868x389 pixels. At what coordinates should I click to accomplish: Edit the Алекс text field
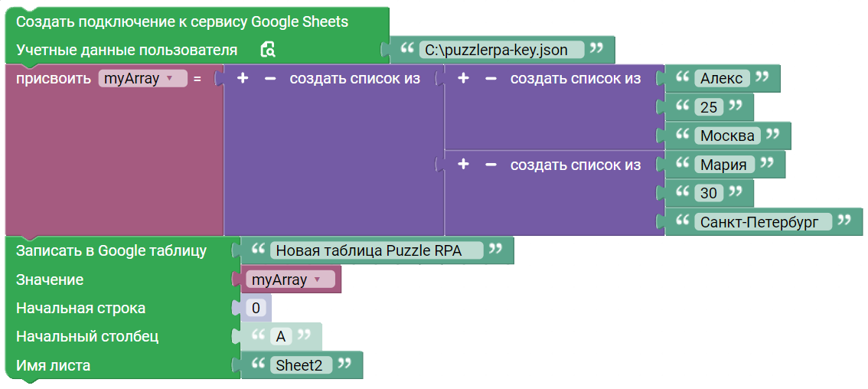coord(722,79)
